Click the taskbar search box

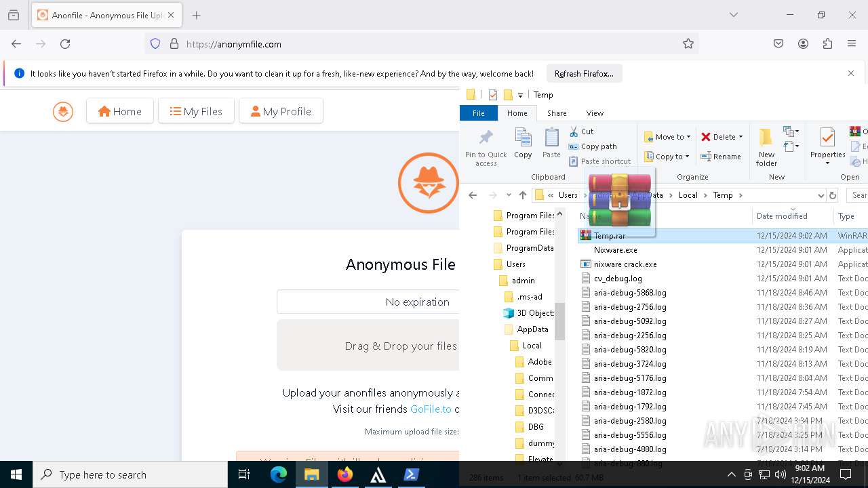(x=130, y=474)
